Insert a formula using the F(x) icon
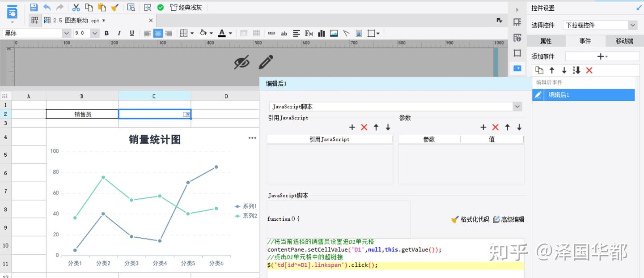The width and height of the screenshot is (644, 278). [x=308, y=33]
